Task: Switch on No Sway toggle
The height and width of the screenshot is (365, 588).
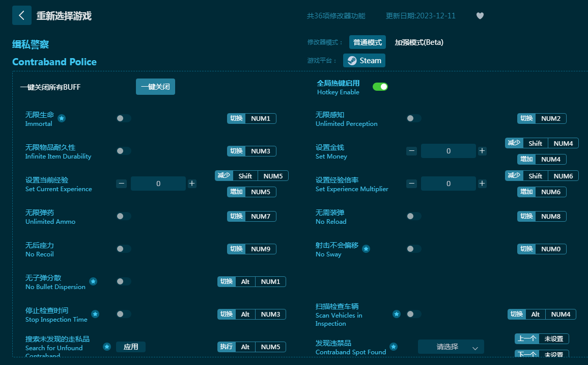Action: tap(413, 249)
